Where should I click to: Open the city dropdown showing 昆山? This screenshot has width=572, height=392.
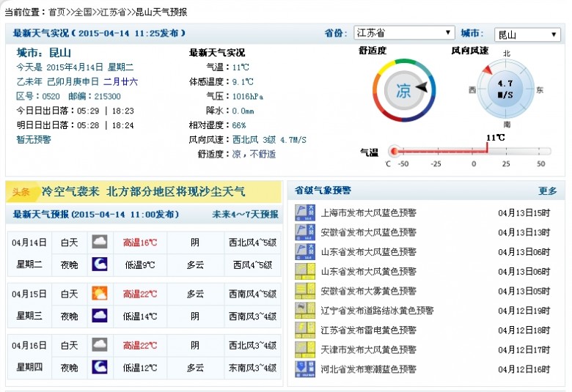pos(527,34)
